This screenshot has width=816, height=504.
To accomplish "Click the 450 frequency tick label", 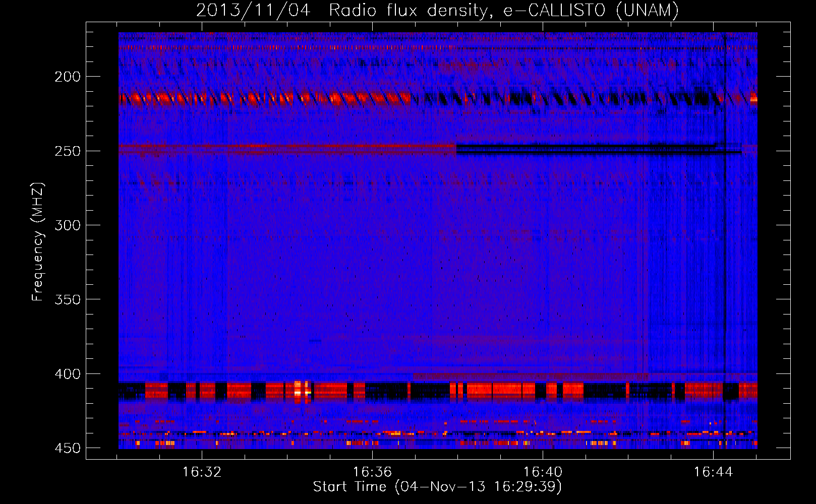I will click(68, 448).
